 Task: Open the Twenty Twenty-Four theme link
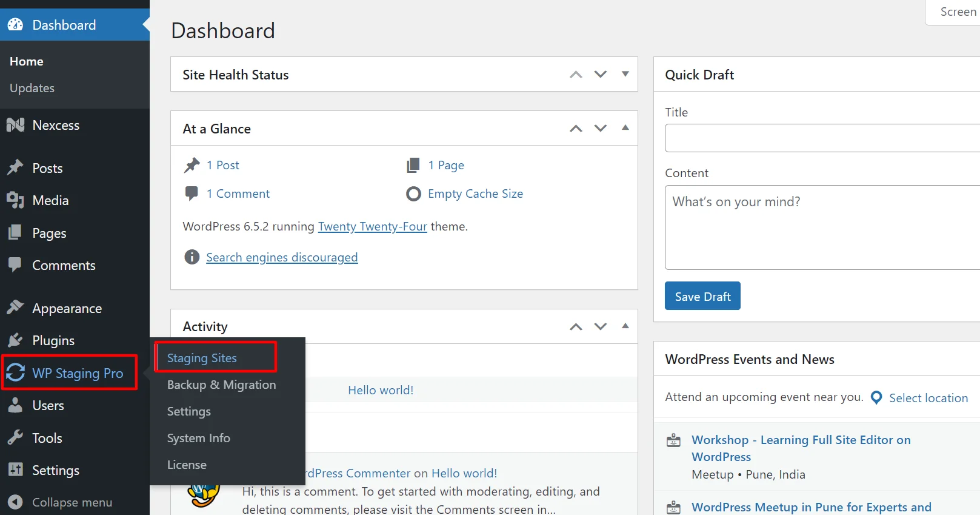coord(373,226)
